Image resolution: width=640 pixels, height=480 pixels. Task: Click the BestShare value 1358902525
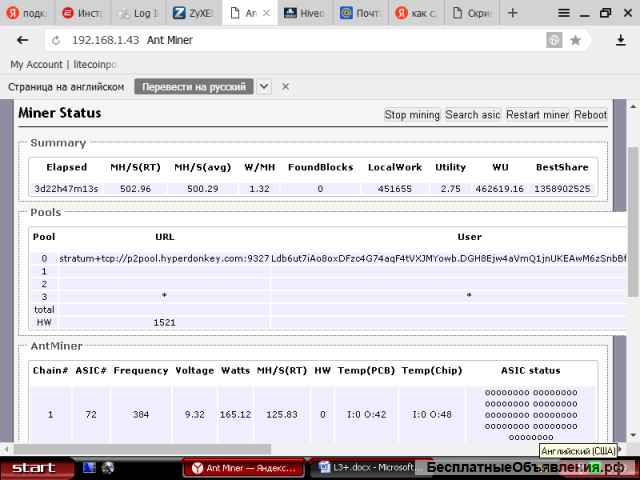pyautogui.click(x=562, y=189)
